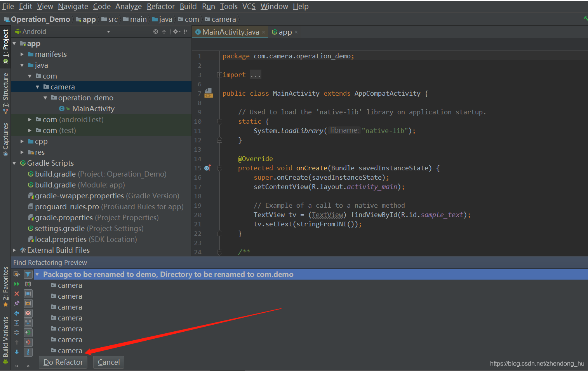Toggle group by package orange folder button
588x371 pixels.
[x=28, y=303]
